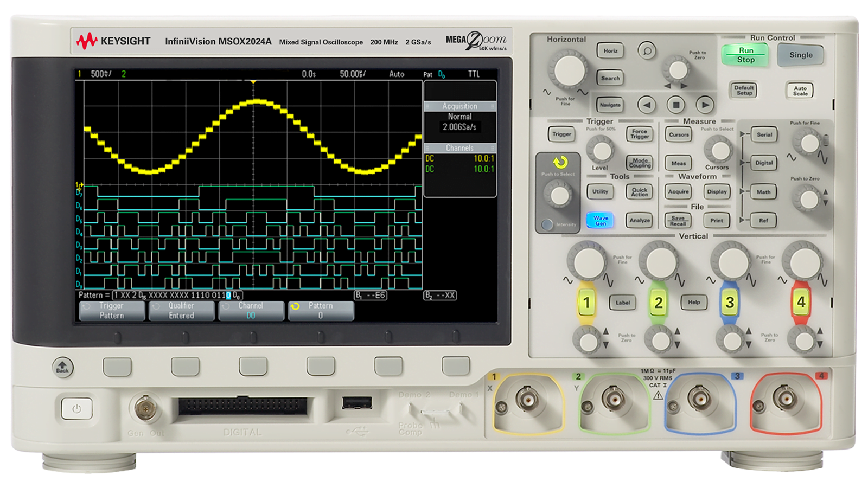Click the Quick Action button
Image resolution: width=868 pixels, height=488 pixels.
click(640, 191)
